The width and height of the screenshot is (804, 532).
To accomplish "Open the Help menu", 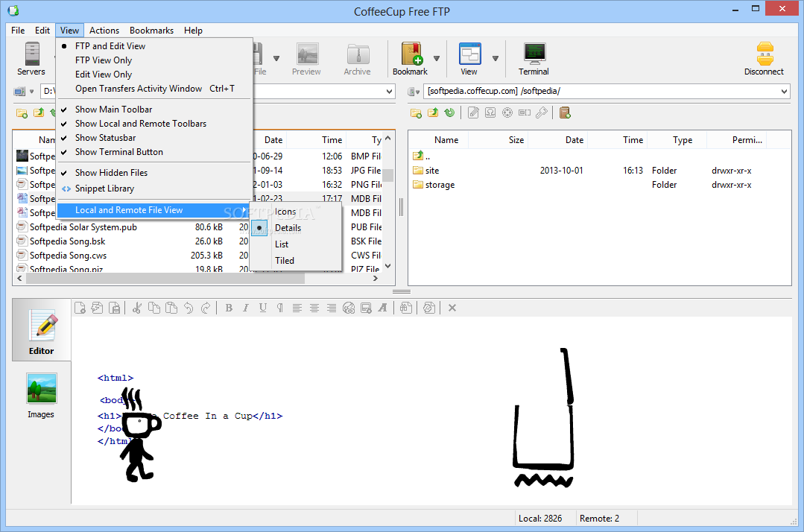I will [193, 31].
